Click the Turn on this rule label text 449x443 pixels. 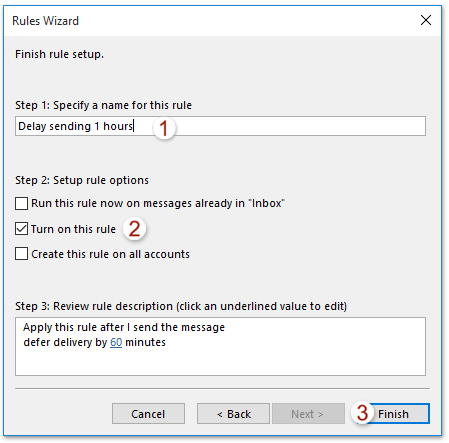[73, 229]
